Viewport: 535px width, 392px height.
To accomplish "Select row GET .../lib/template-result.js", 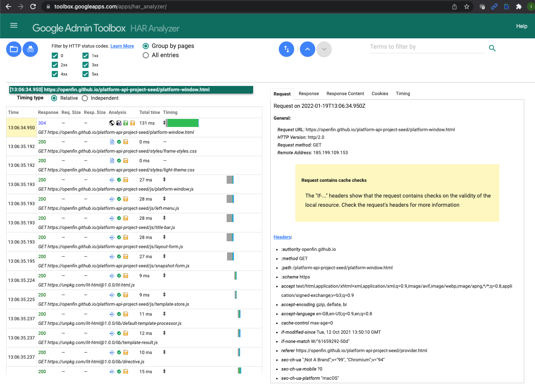I will [x=135, y=338].
